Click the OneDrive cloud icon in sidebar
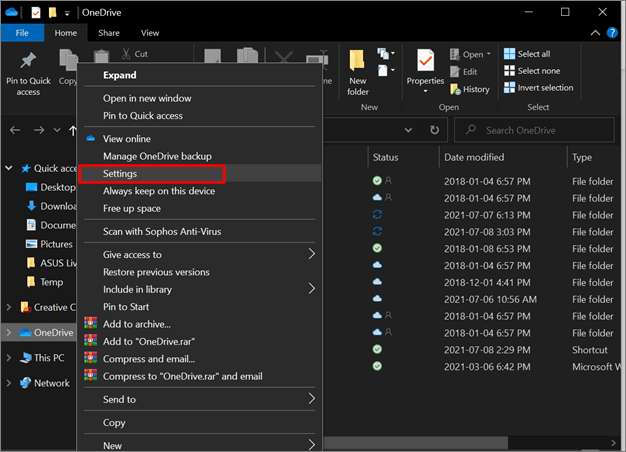 point(24,333)
